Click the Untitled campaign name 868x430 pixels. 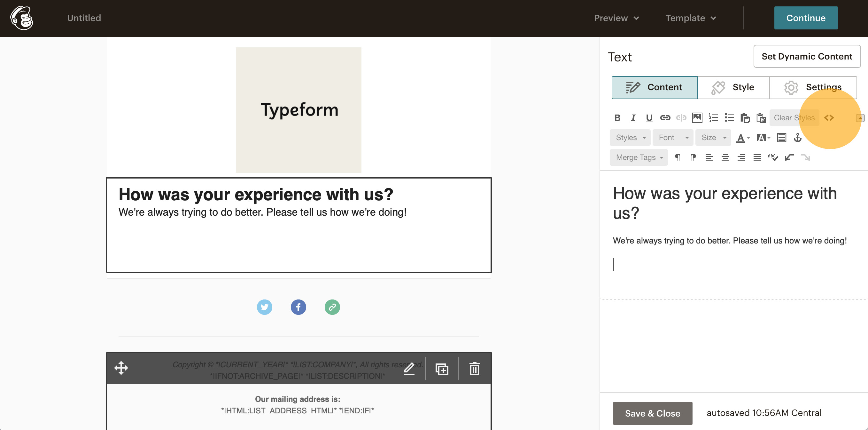[x=84, y=18]
